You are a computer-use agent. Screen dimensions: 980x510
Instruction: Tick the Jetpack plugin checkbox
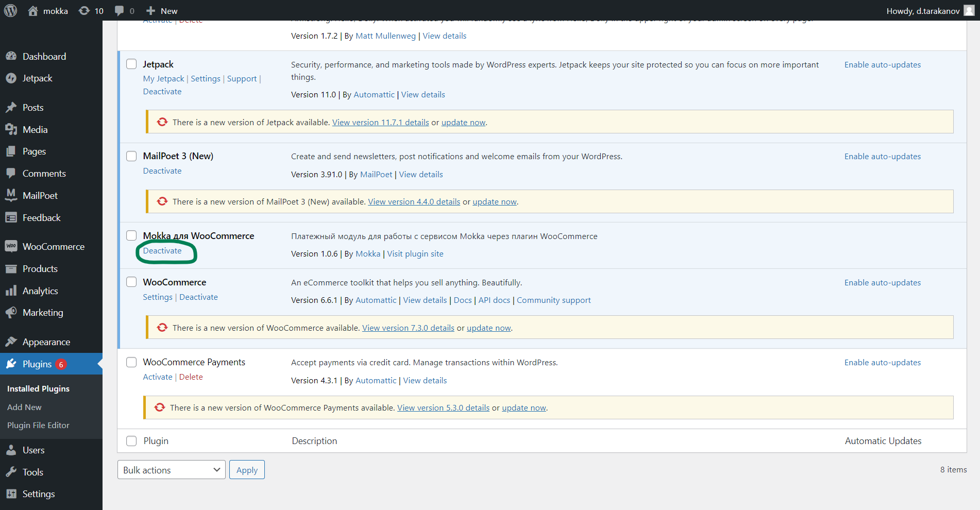coord(131,64)
